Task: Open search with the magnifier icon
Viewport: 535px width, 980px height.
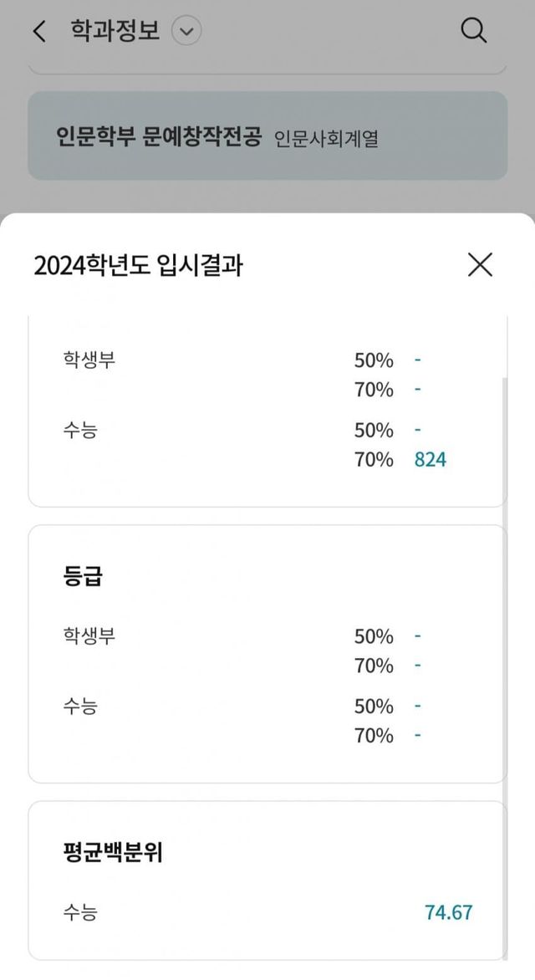Action: click(473, 32)
